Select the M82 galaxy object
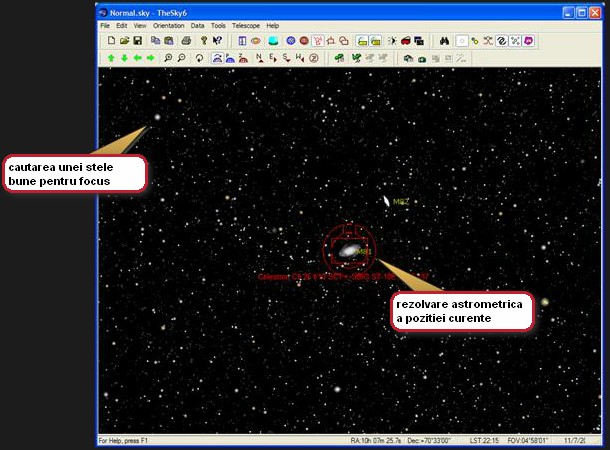Screen dimensions: 610x450 tap(386, 201)
